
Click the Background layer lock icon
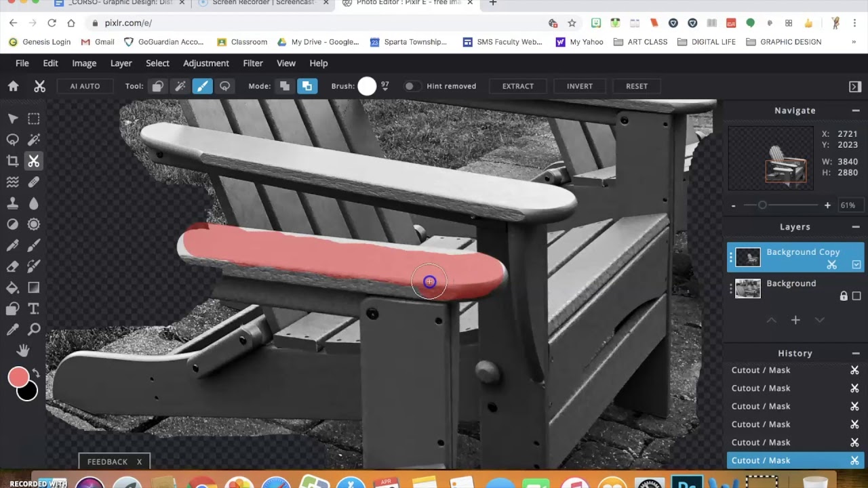(x=844, y=296)
